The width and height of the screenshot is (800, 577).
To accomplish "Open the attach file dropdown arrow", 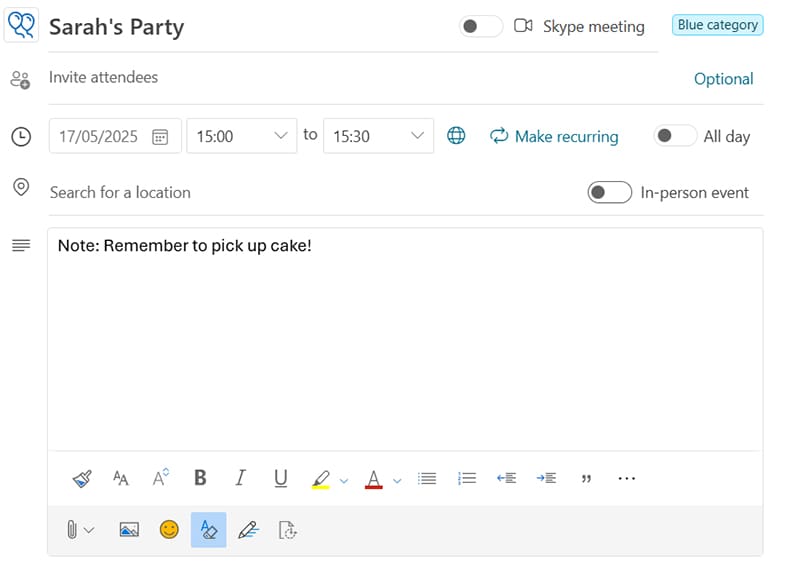I will pos(89,530).
